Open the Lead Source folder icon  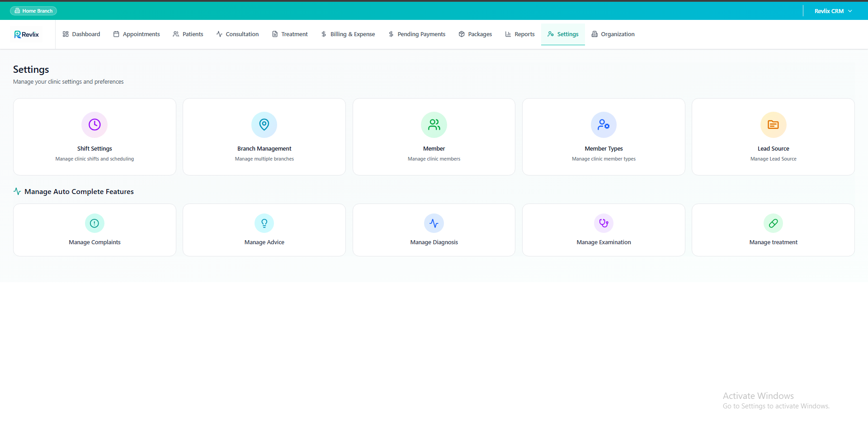[773, 124]
